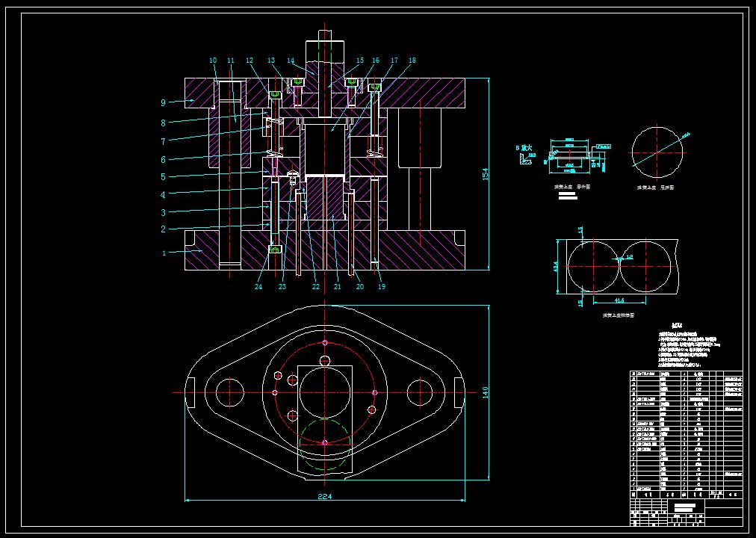This screenshot has height=538, width=756.
Task: Click part callout number 18
Action: (x=412, y=61)
